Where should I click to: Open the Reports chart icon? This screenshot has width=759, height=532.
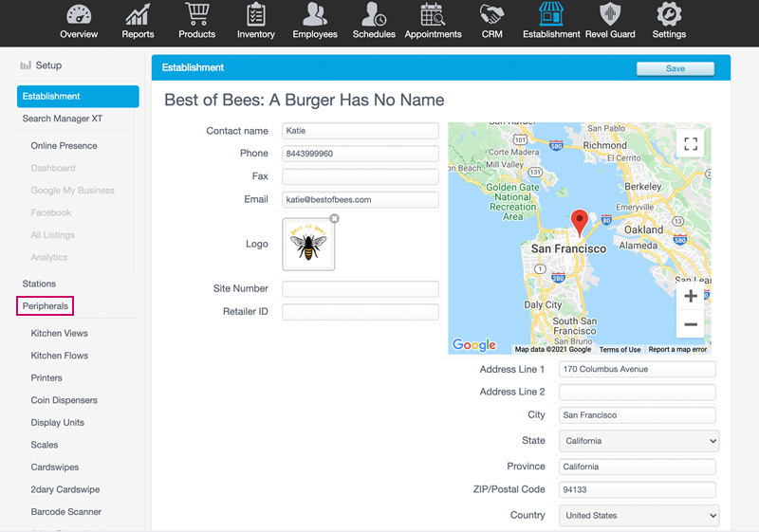coord(138,15)
